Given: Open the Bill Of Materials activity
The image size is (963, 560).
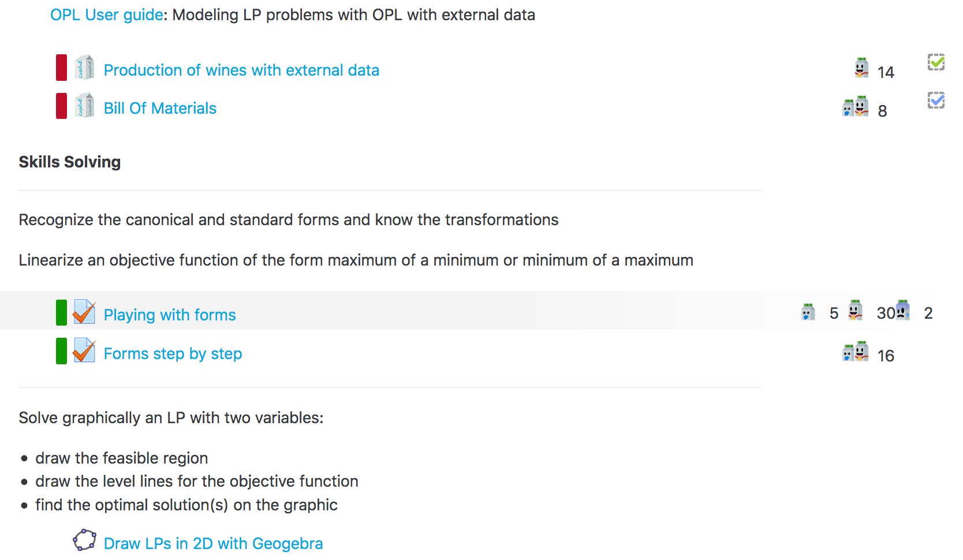Looking at the screenshot, I should coord(160,109).
